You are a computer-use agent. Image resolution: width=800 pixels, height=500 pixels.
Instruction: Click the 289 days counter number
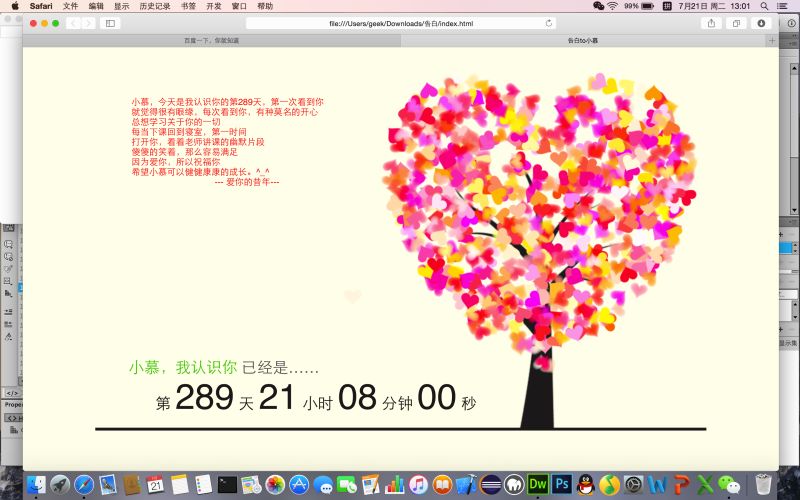tap(204, 397)
